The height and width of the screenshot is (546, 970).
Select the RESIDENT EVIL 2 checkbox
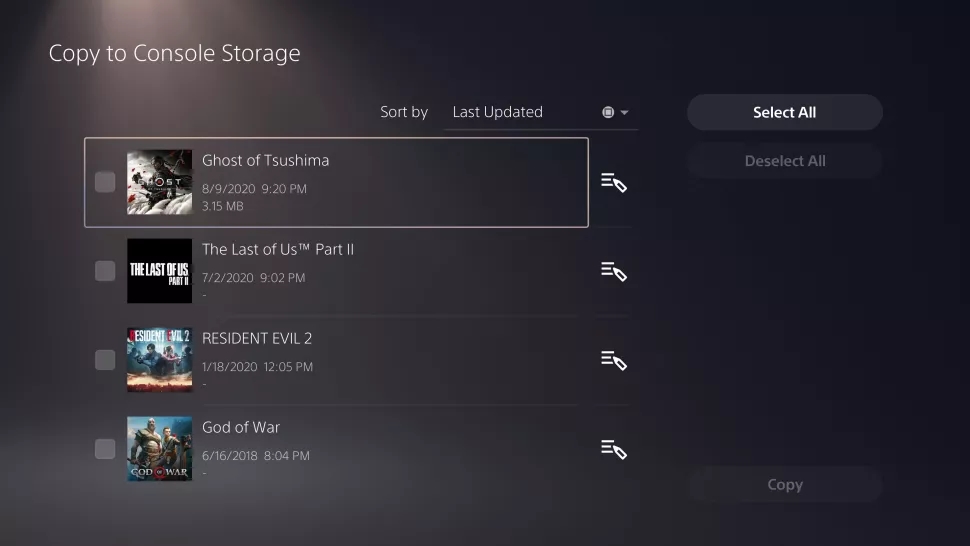[x=105, y=360]
